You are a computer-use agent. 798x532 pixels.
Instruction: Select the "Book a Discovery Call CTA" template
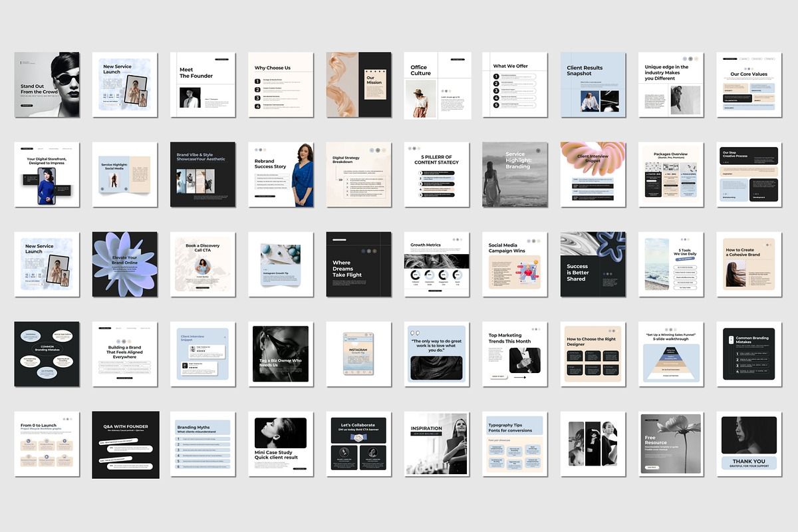[203, 264]
